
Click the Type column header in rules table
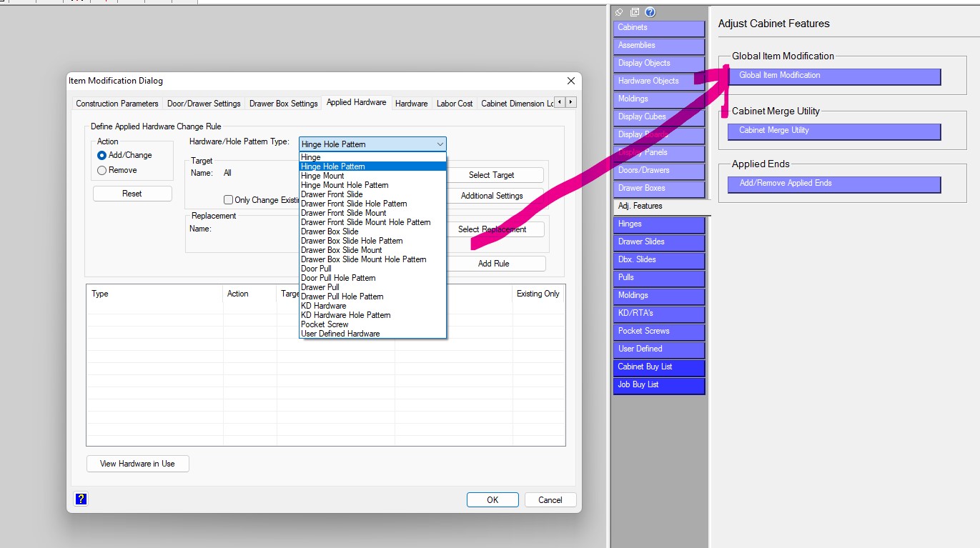pyautogui.click(x=101, y=294)
